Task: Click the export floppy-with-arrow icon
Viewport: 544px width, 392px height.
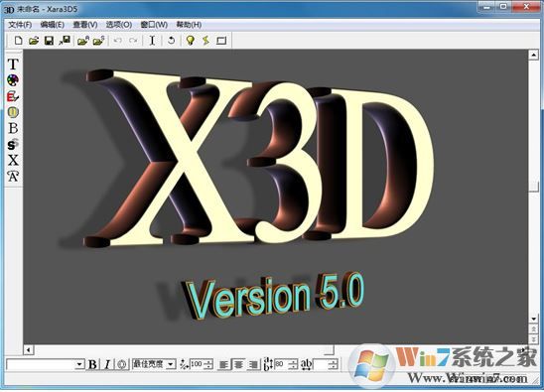Action: 65,41
